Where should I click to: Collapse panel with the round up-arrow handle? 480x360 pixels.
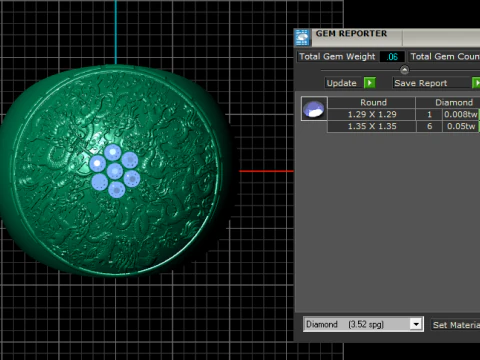(404, 70)
